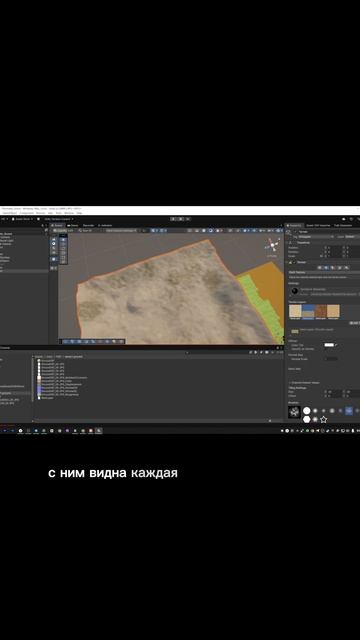Switch to the Scene tab
Viewport: 360px width, 640px height.
tap(58, 225)
